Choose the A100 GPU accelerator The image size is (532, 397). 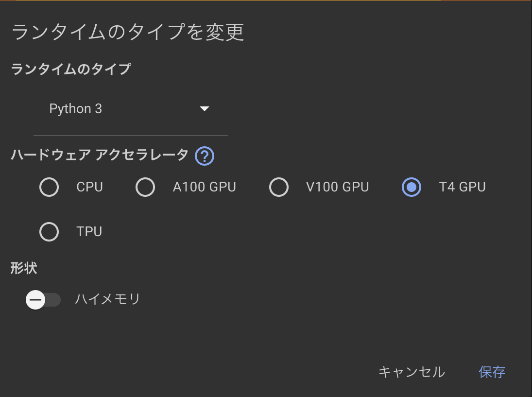click(x=145, y=187)
